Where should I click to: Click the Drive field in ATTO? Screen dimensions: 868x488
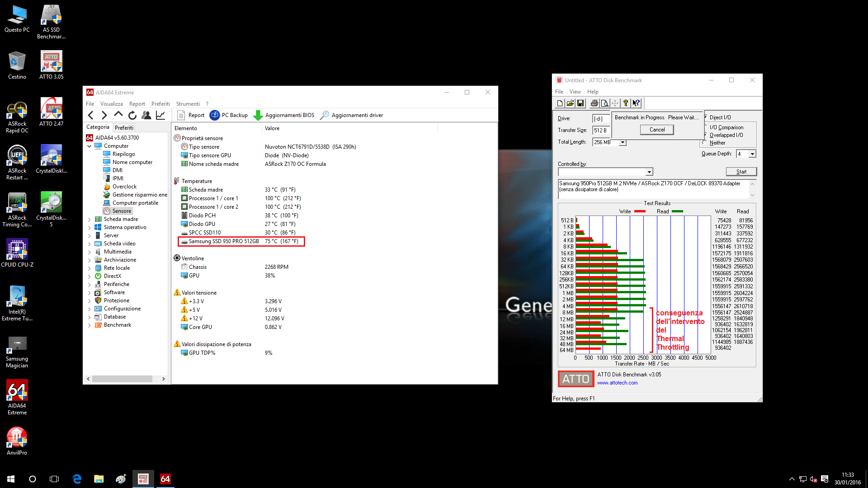coord(601,119)
